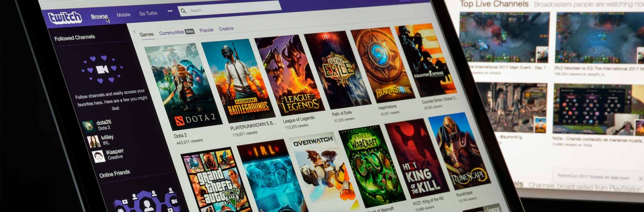Expand the three-dots more menu
Image resolution: width=644 pixels, height=212 pixels.
click(170, 11)
